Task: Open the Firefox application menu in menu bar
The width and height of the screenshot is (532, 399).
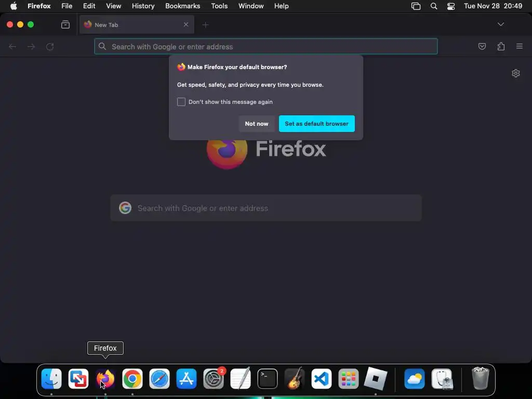Action: pyautogui.click(x=39, y=6)
